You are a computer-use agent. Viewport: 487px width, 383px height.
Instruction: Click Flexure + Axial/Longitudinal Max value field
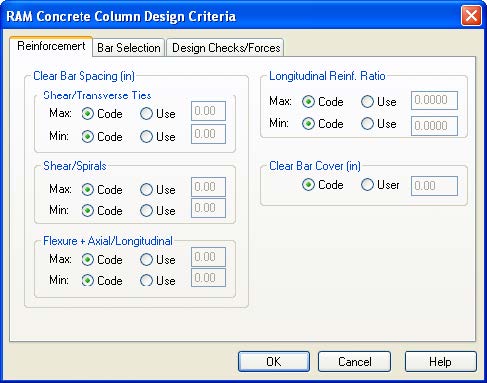(x=208, y=257)
